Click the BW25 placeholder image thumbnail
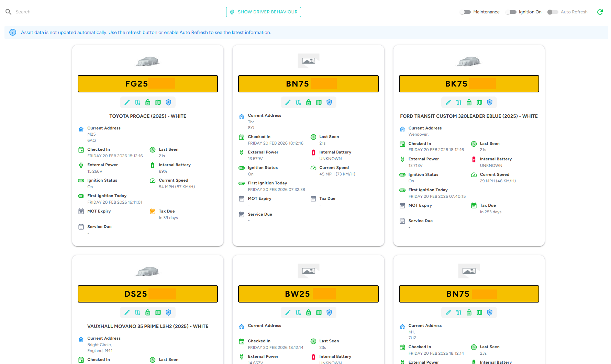The width and height of the screenshot is (611, 364). [309, 271]
